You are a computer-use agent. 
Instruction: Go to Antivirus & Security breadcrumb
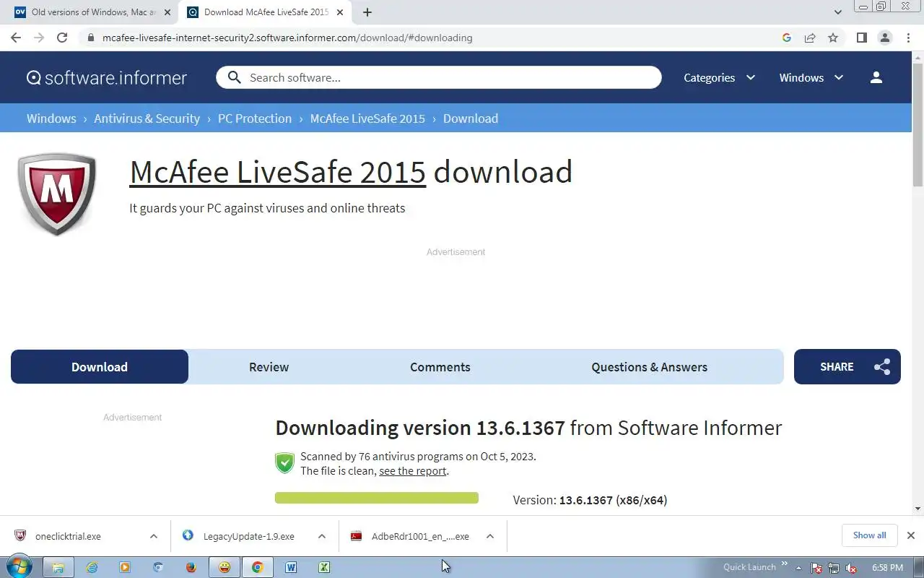point(147,118)
